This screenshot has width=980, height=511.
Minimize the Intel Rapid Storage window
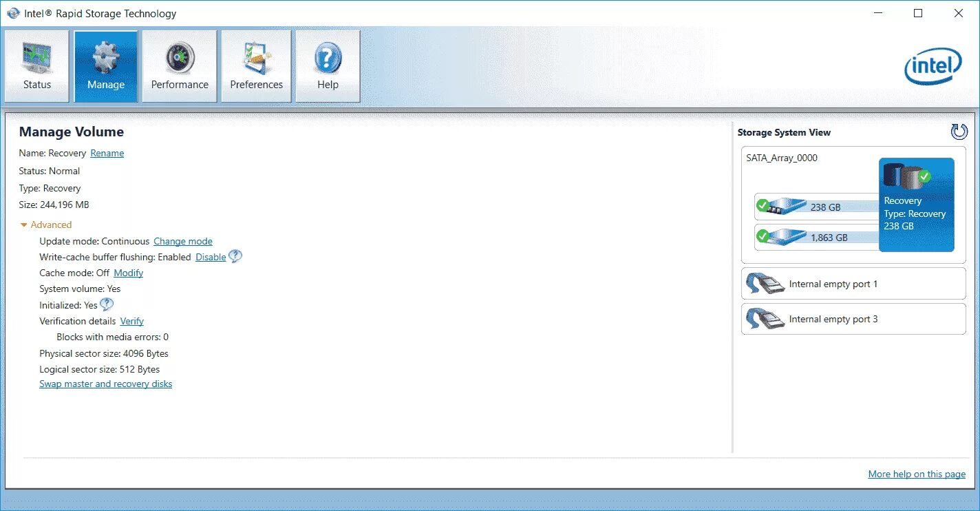(x=877, y=13)
